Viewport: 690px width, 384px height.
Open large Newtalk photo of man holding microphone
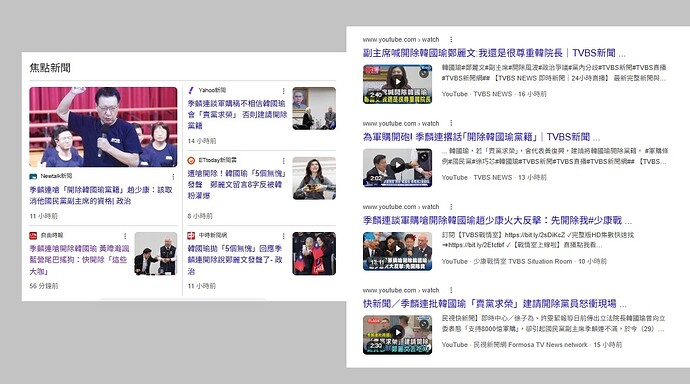[x=103, y=127]
